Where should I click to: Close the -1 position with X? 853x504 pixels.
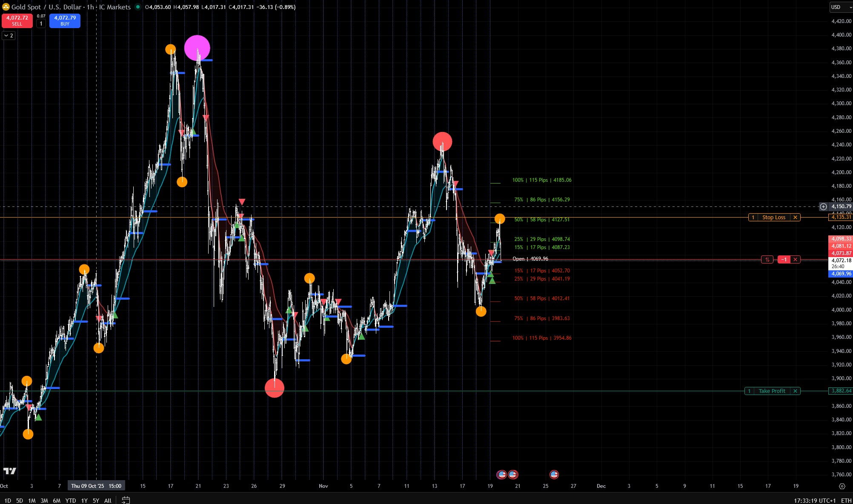click(x=795, y=260)
